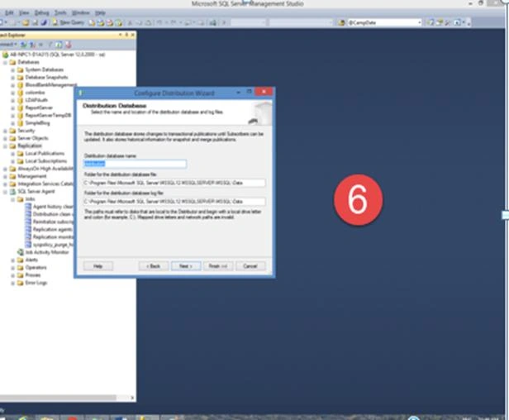This screenshot has width=509, height=420.
Task: Click the distribution database file folder field
Action: (x=174, y=183)
